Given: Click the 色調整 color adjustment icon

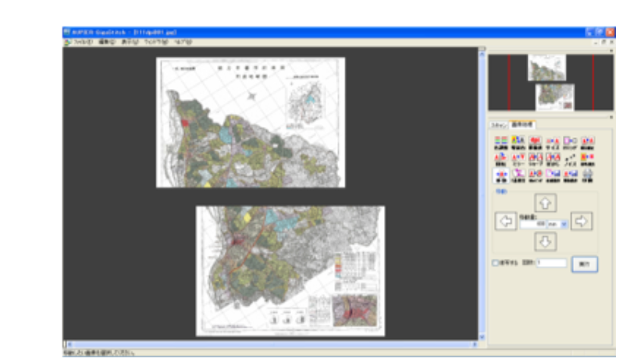Looking at the screenshot, I should pos(500,143).
